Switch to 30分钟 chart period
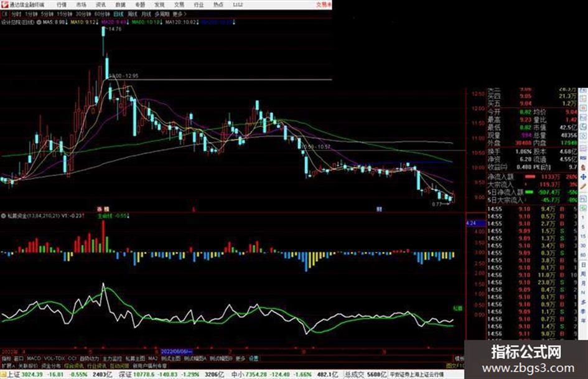Image resolution: width=588 pixels, height=379 pixels. coord(83,14)
